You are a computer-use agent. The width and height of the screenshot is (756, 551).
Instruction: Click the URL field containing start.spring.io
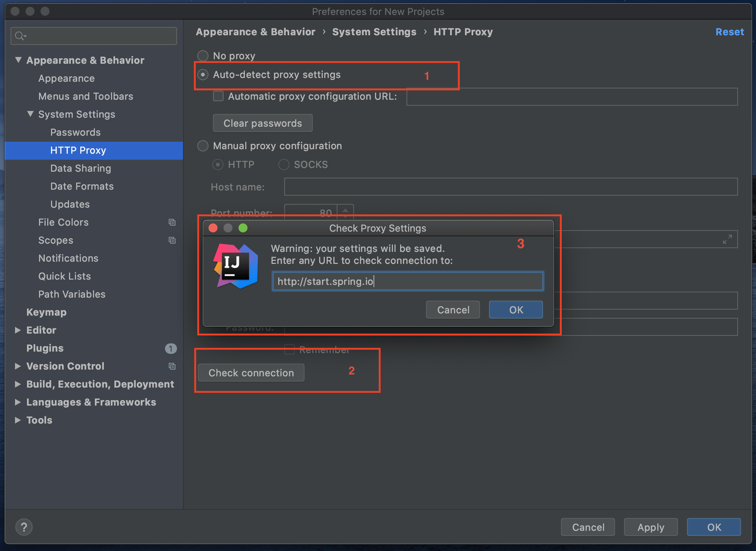pyautogui.click(x=408, y=281)
